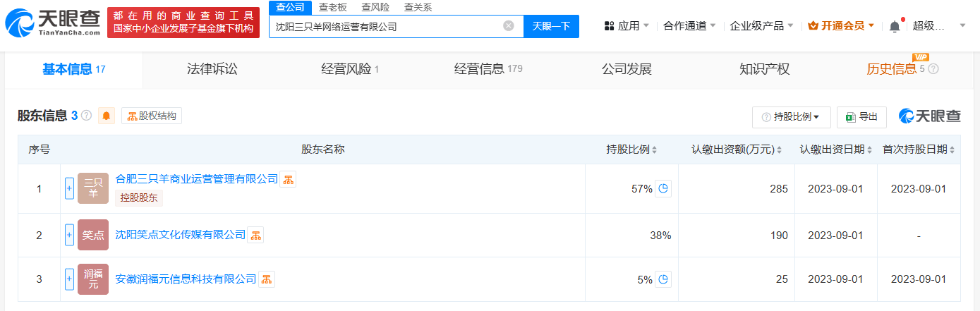Select the 查关系 search tab
The width and height of the screenshot is (980, 311).
(x=418, y=8)
